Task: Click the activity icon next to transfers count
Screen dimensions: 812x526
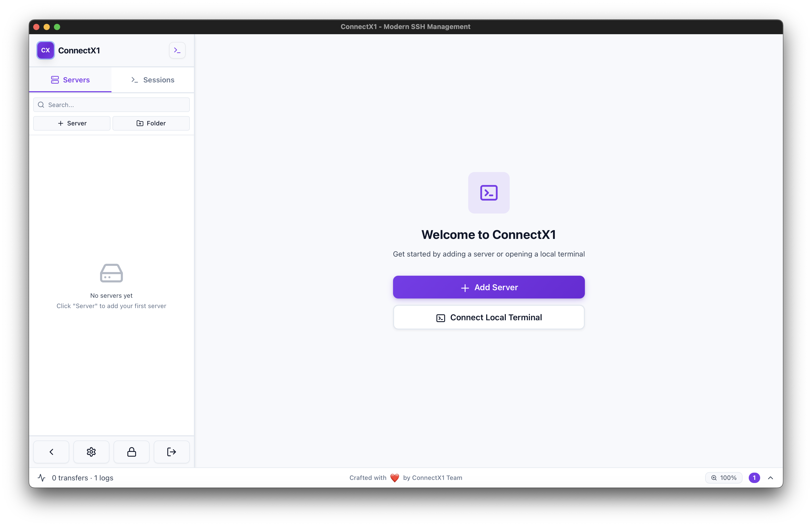Action: pyautogui.click(x=42, y=478)
